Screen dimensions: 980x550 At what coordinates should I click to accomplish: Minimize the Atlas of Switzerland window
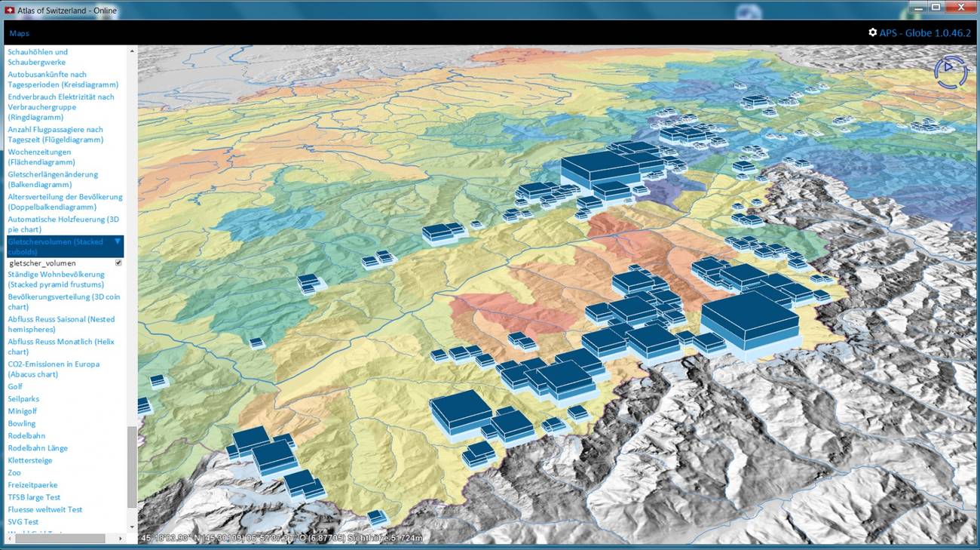[917, 7]
